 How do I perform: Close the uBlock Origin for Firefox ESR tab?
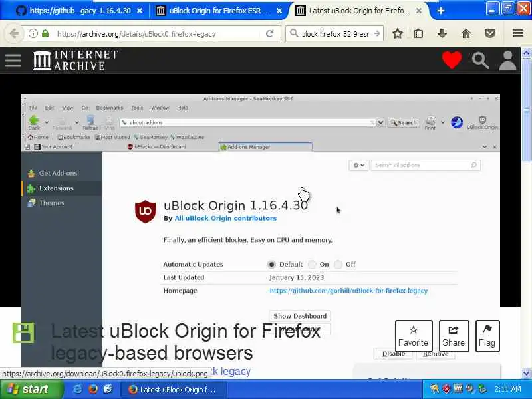(x=279, y=11)
